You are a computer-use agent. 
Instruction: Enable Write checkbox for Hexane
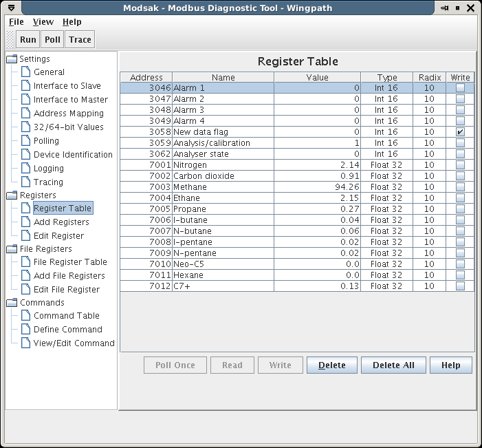460,275
